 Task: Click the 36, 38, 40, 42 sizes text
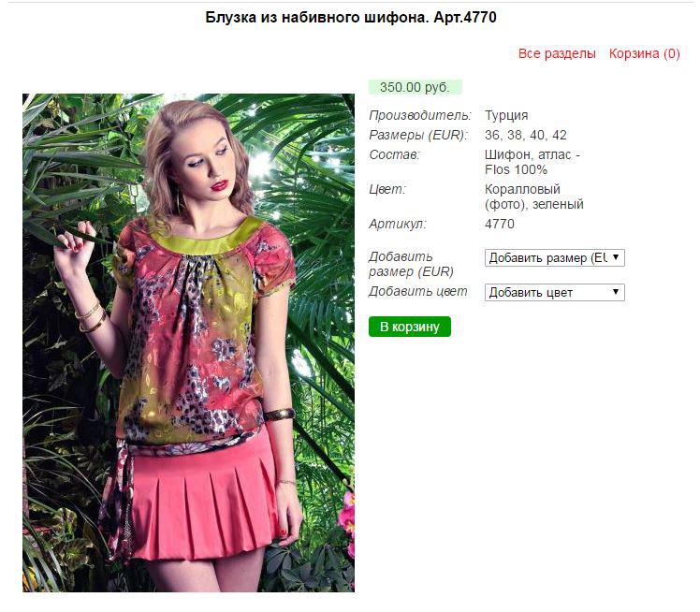tap(525, 135)
